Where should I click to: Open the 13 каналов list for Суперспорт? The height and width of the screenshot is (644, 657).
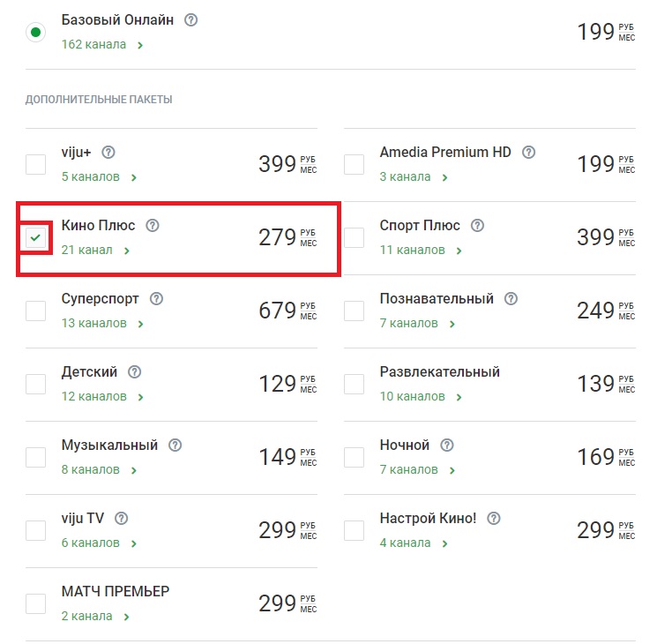point(102,323)
